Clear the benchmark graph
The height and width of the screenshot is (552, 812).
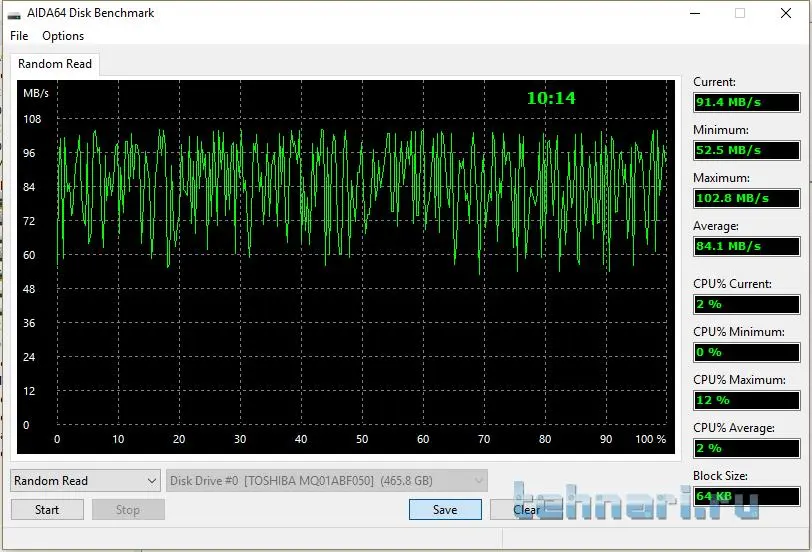(526, 510)
